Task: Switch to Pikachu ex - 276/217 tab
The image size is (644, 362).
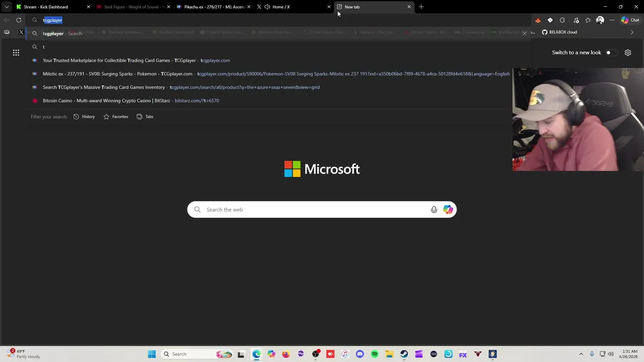Action: (213, 7)
